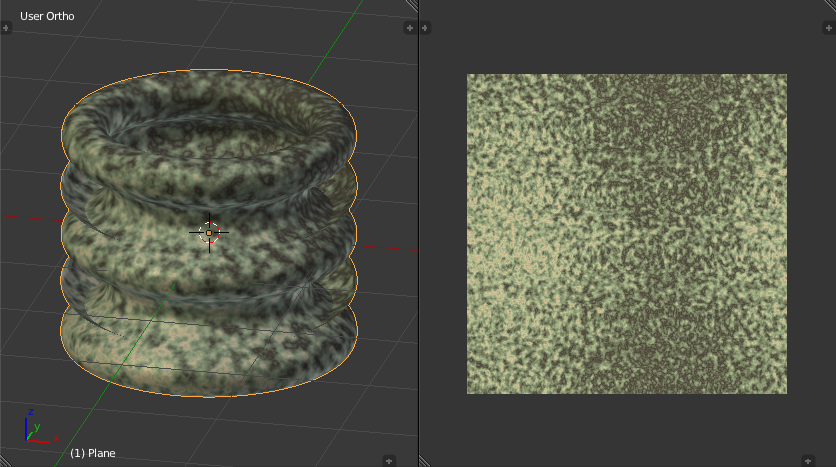This screenshot has height=467, width=836.
Task: Click the image editor top-right split corner
Action: [830, 5]
